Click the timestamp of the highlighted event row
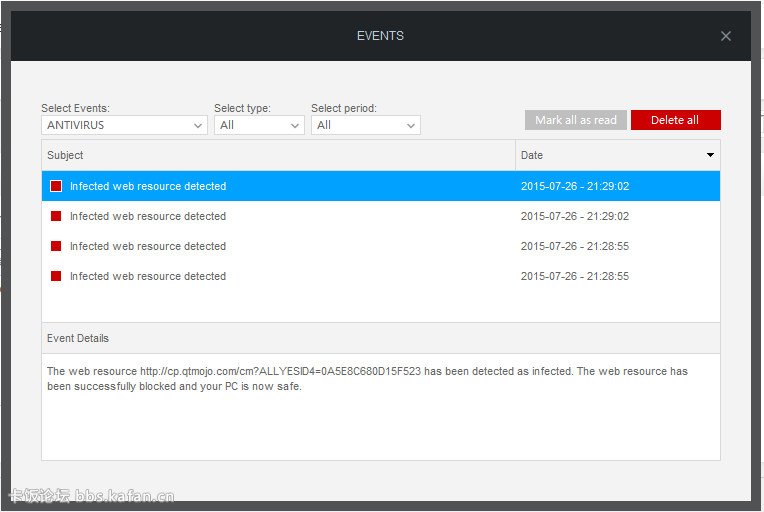 574,186
